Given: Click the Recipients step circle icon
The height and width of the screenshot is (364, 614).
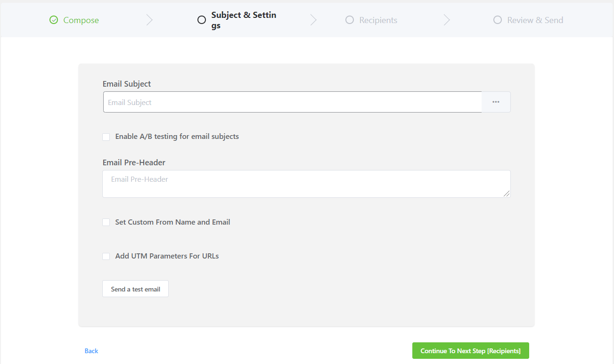Looking at the screenshot, I should click(x=350, y=20).
